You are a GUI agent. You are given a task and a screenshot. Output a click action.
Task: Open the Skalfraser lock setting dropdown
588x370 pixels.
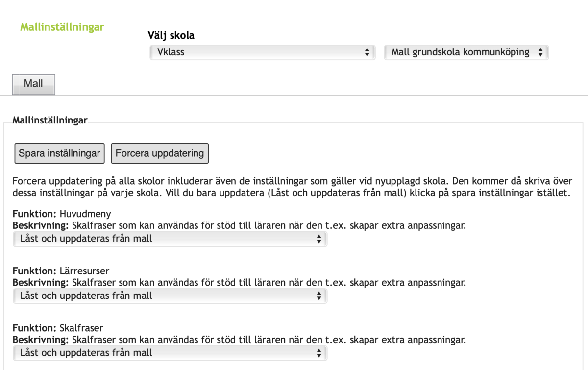click(x=170, y=352)
